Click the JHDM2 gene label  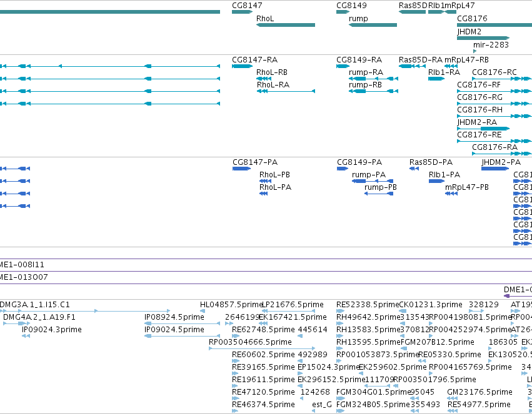coord(469,32)
